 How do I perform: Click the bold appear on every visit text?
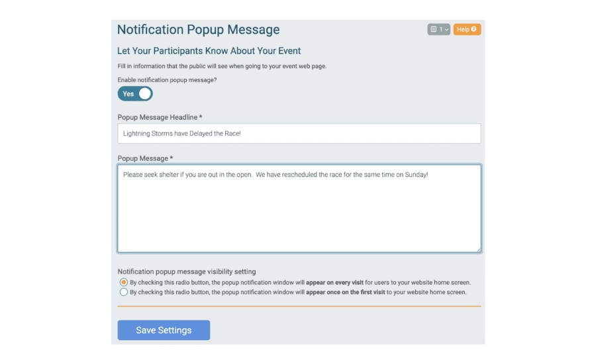pyautogui.click(x=334, y=283)
